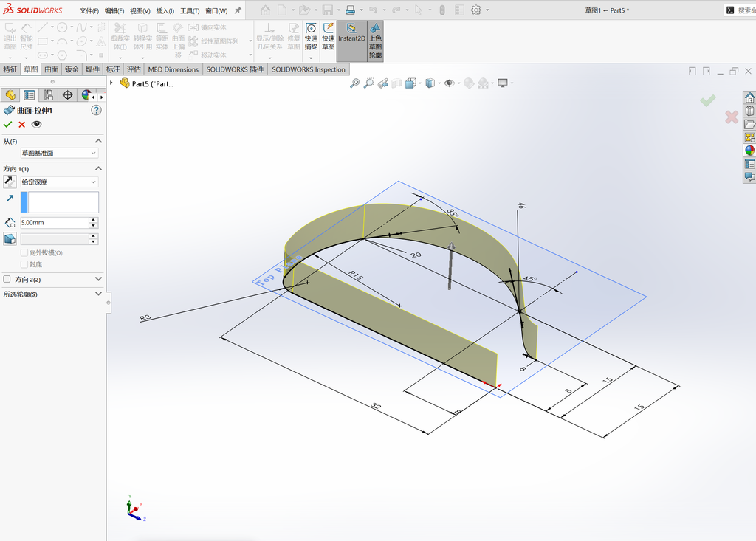Image resolution: width=756 pixels, height=541 pixels.
Task: Open File Explorer folder in task pane
Action: (x=750, y=125)
